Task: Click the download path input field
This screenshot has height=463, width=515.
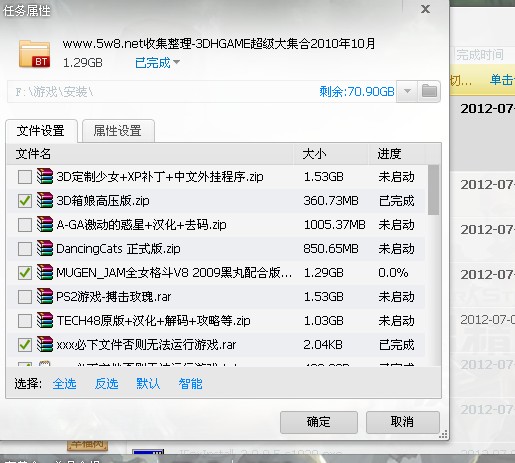Action: (x=202, y=91)
